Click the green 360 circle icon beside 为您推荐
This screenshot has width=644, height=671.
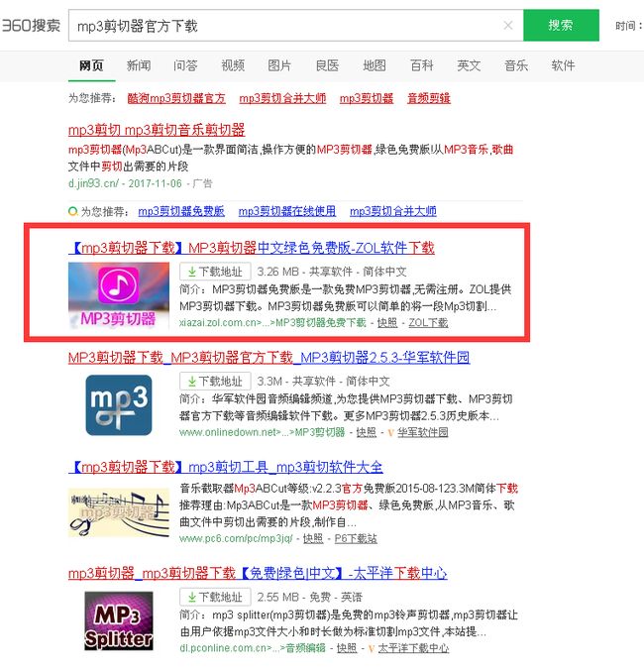[73, 211]
